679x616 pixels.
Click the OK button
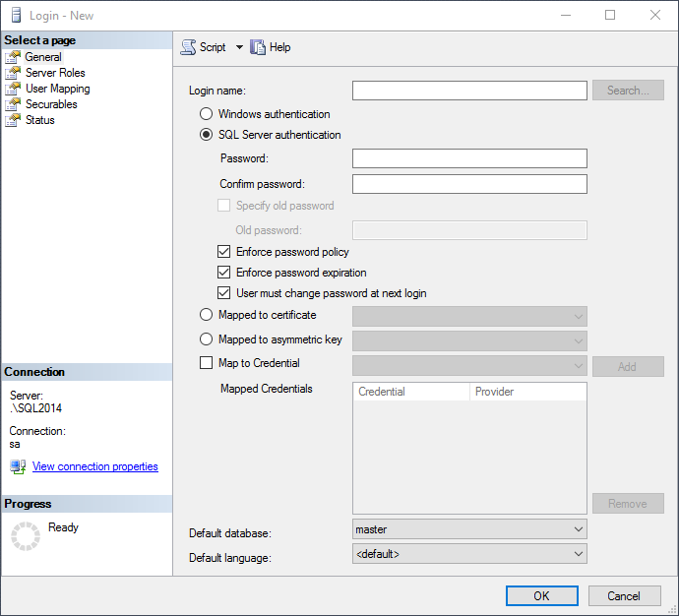click(x=542, y=596)
